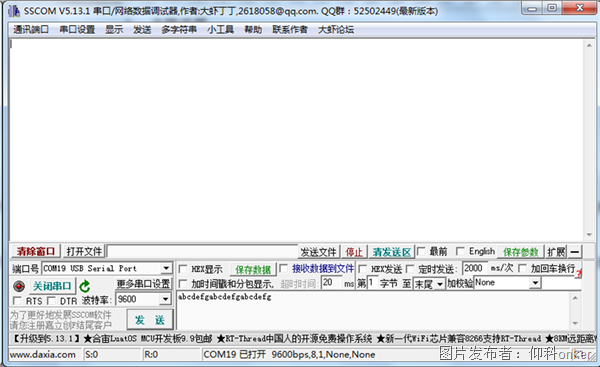Click the receive window scroll up arrow
This screenshot has width=600, height=367.
click(x=589, y=45)
